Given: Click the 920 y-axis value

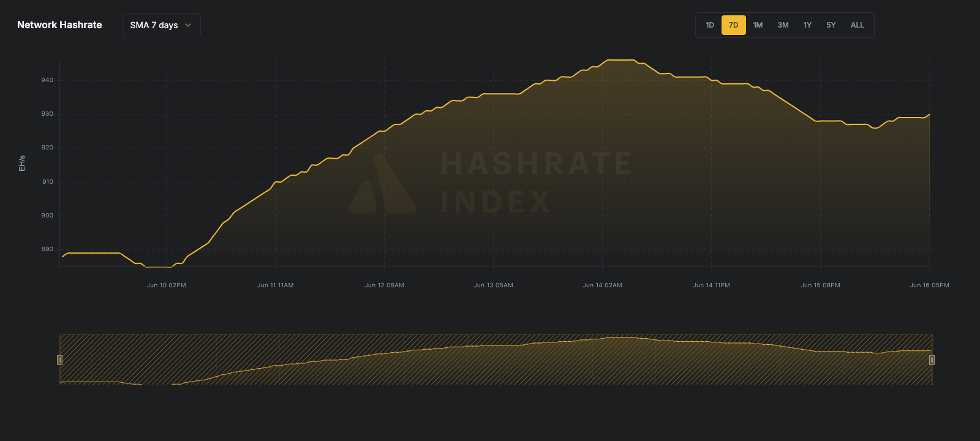Looking at the screenshot, I should tap(47, 148).
